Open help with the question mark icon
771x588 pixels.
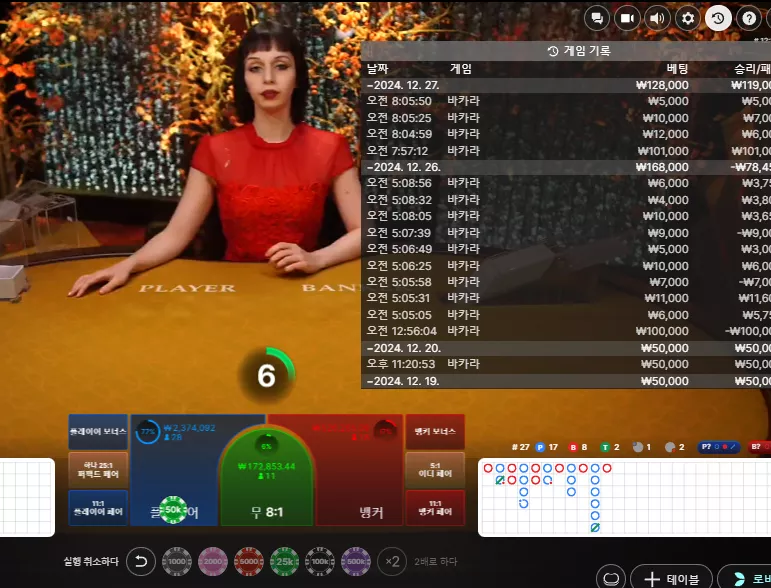click(x=749, y=18)
